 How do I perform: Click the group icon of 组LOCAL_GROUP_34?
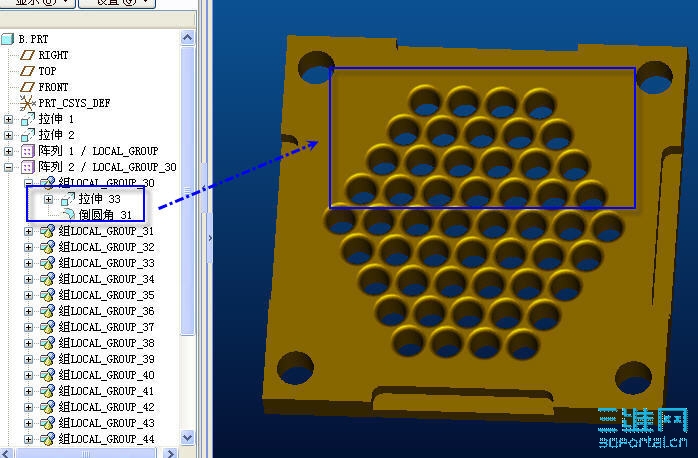coord(47,280)
